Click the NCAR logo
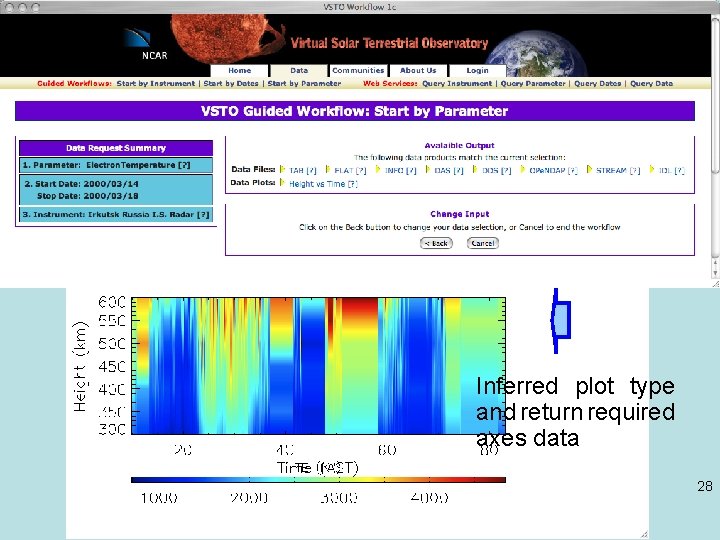This screenshot has height=540, width=720. point(146,45)
